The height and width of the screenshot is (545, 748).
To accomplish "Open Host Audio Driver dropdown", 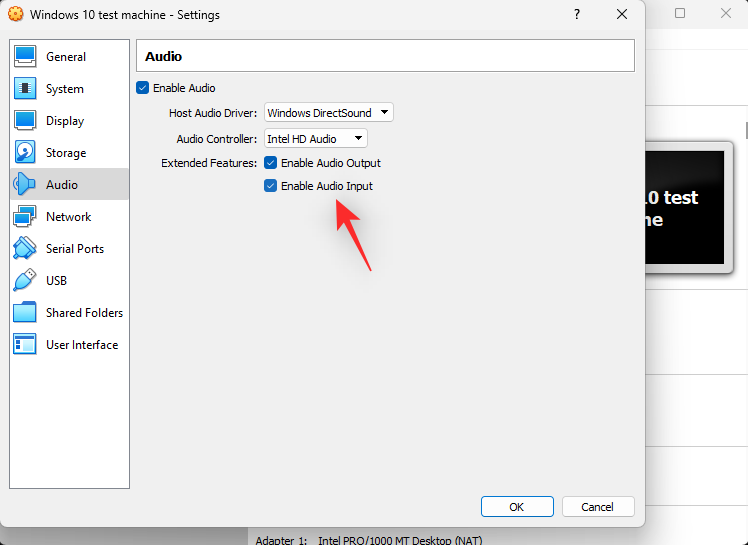I will (329, 113).
